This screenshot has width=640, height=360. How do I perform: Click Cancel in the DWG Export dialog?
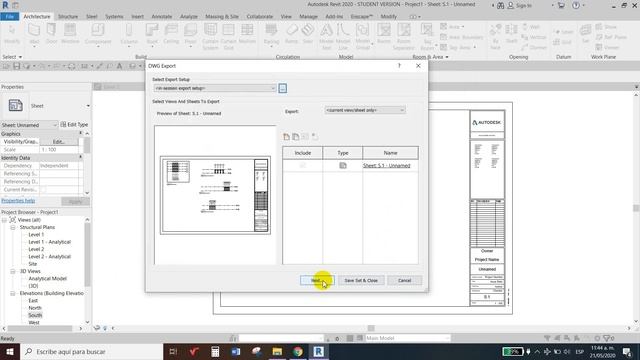(x=404, y=280)
